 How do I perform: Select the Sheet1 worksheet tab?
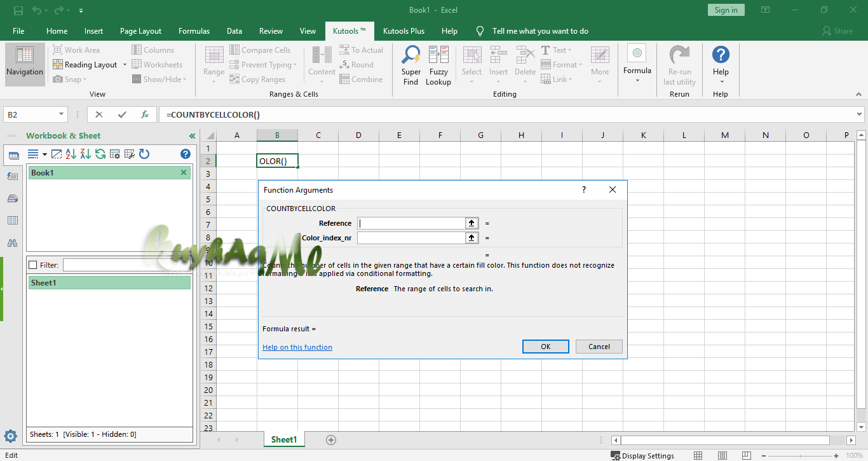point(283,439)
